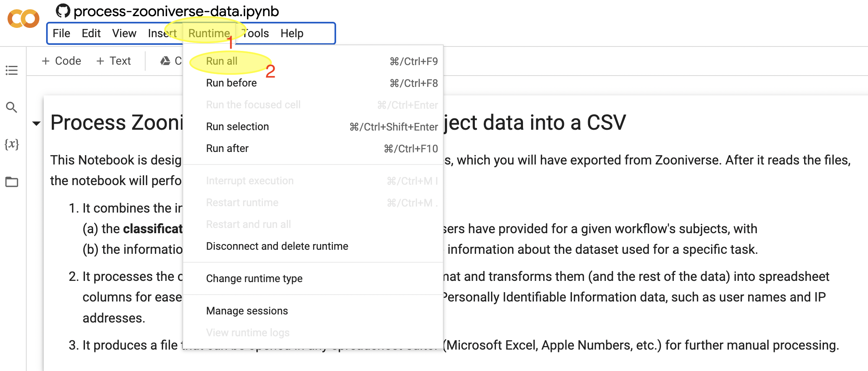This screenshot has width=868, height=371.
Task: Click the Runtime menu
Action: [209, 33]
